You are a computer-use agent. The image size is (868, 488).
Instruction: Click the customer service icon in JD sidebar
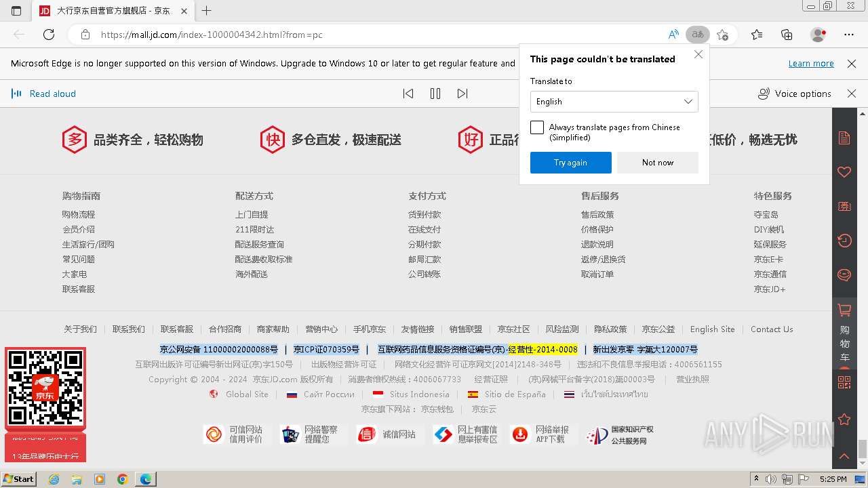pyautogui.click(x=844, y=274)
